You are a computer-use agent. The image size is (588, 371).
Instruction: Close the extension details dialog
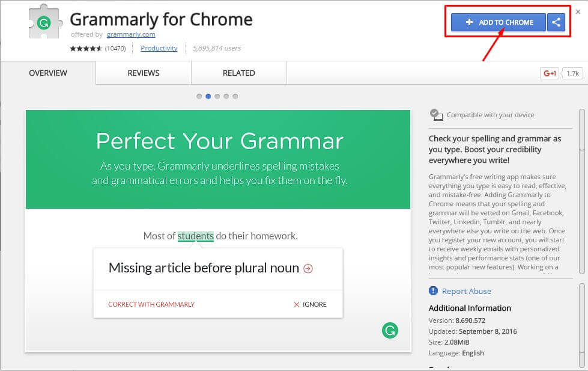click(578, 11)
